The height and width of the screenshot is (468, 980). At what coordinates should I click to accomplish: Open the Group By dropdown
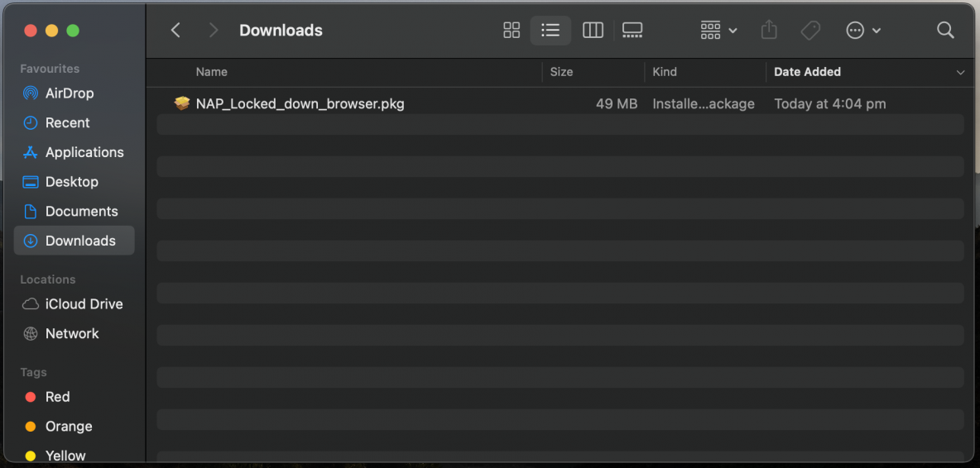pyautogui.click(x=718, y=31)
